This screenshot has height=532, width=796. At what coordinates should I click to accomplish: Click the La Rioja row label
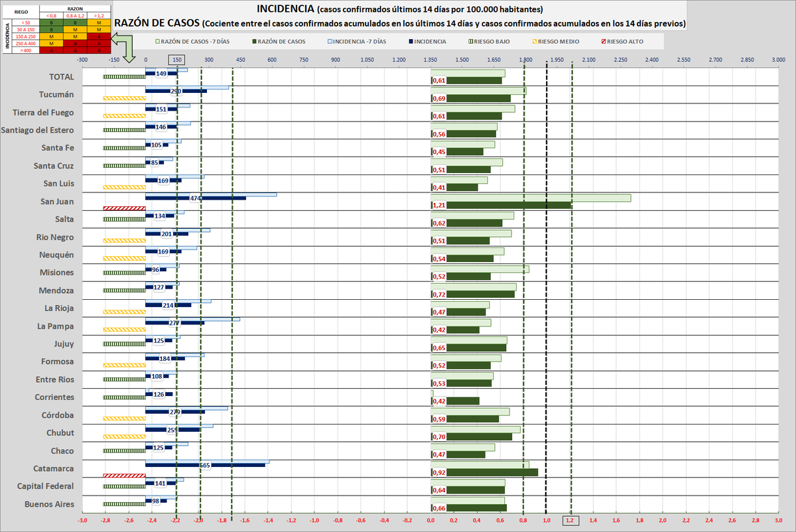click(x=59, y=308)
